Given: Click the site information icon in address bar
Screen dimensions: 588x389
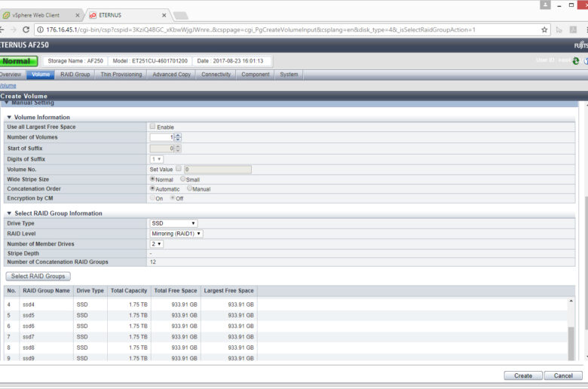Looking at the screenshot, I should pos(40,29).
